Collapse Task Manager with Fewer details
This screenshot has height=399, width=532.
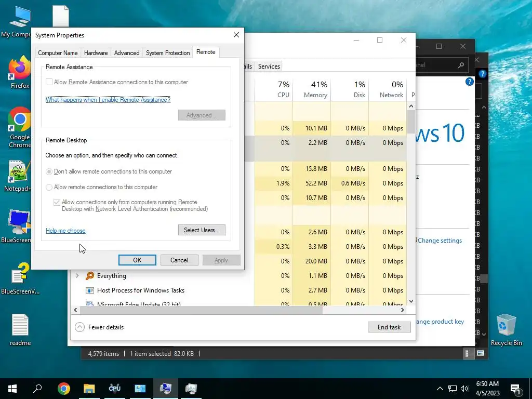99,327
